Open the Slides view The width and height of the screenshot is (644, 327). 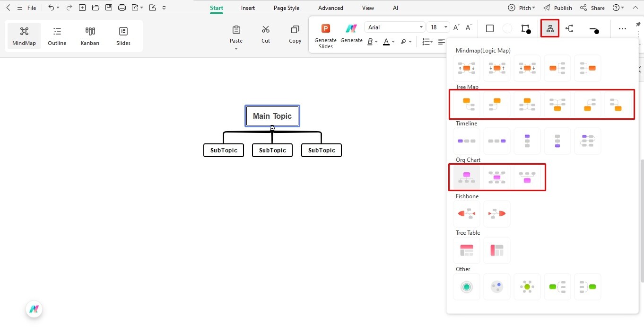(123, 35)
